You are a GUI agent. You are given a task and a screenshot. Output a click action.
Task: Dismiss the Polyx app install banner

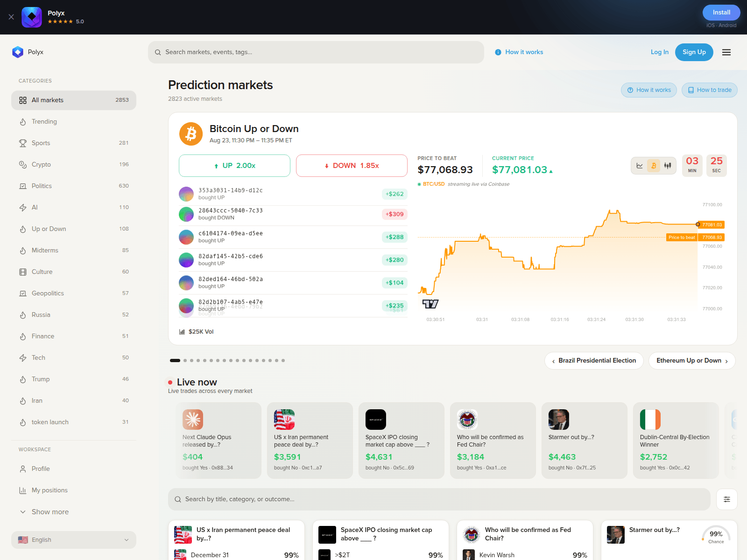11,17
